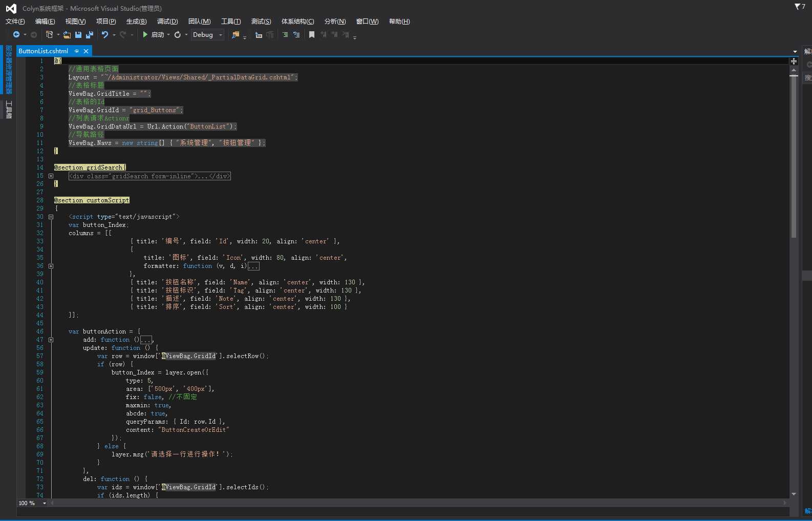Click the vertical scrollbar down arrow

click(794, 494)
